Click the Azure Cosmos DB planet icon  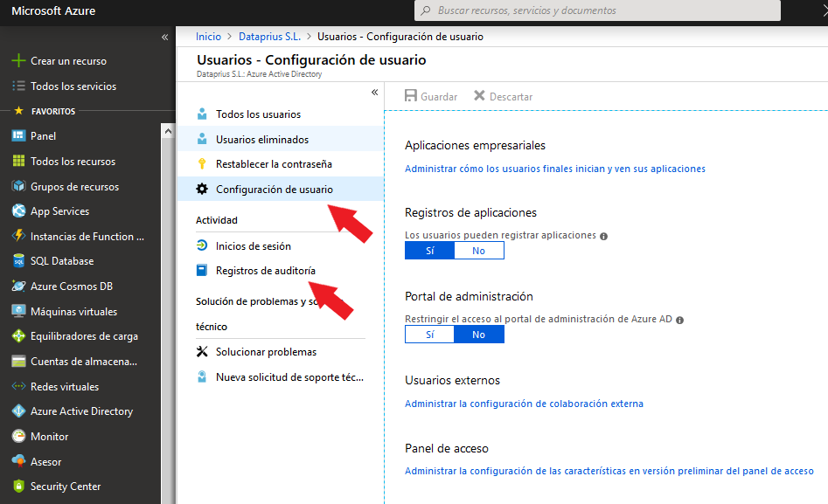[x=18, y=286]
